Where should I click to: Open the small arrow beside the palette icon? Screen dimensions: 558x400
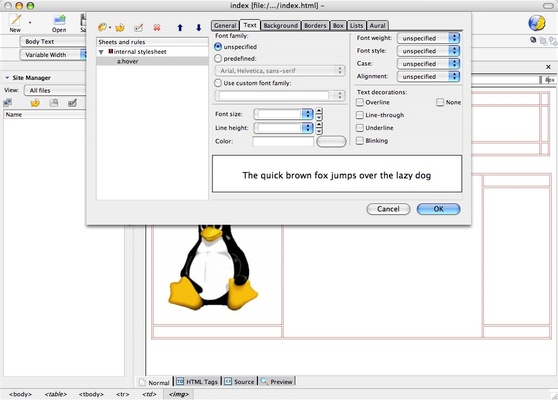tap(110, 27)
